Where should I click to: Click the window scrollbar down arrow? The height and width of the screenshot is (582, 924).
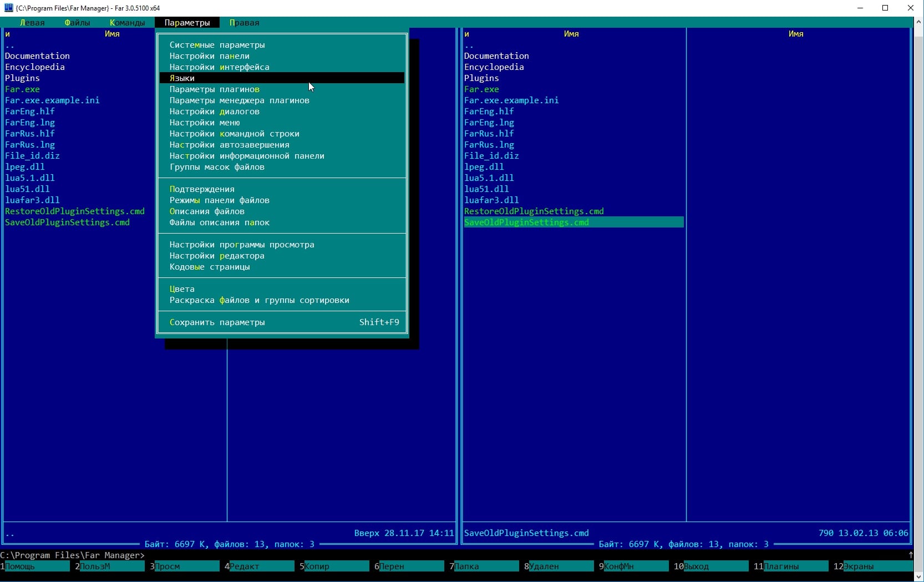pos(919,577)
